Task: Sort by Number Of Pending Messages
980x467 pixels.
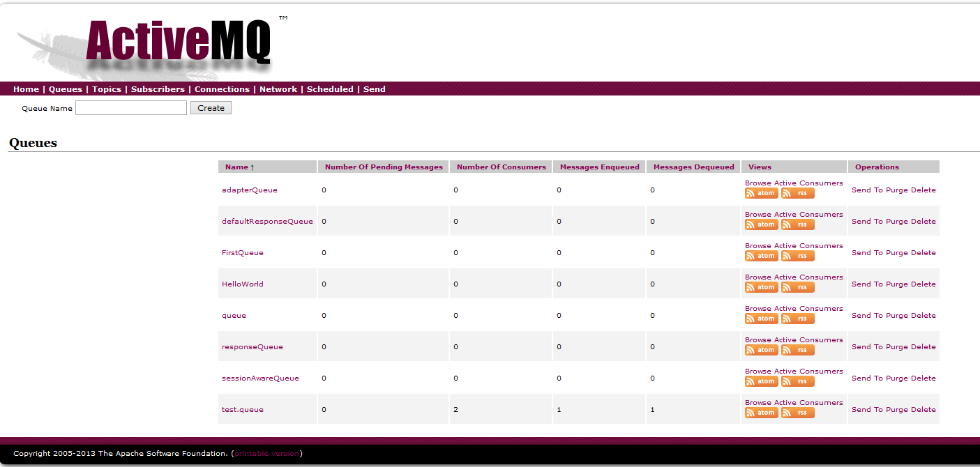Action: click(x=384, y=167)
